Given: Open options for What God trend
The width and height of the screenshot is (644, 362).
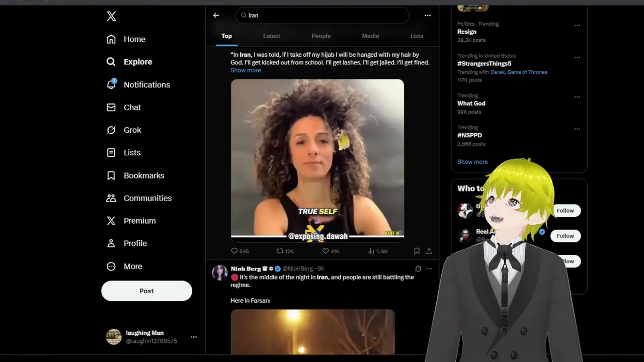Looking at the screenshot, I should pos(577,97).
